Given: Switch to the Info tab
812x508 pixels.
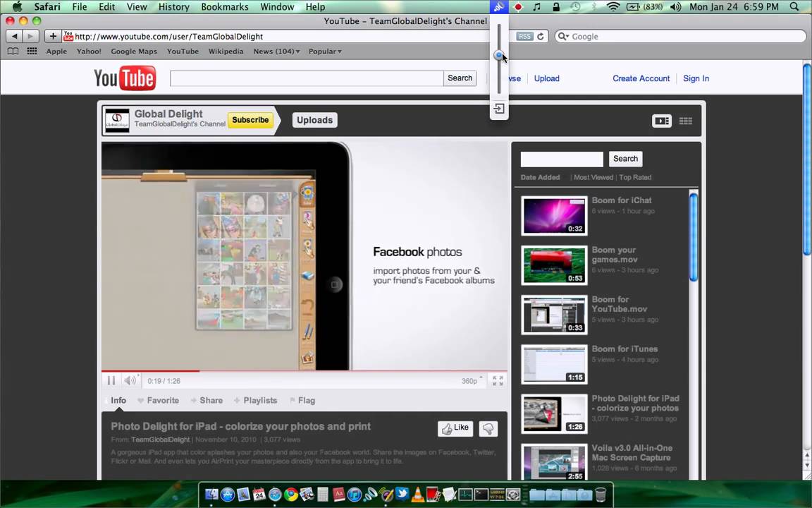Looking at the screenshot, I should (x=118, y=400).
